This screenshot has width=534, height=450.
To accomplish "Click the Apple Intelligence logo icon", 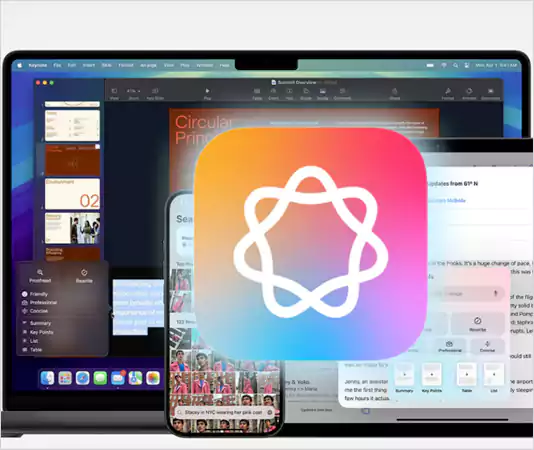I will (310, 243).
